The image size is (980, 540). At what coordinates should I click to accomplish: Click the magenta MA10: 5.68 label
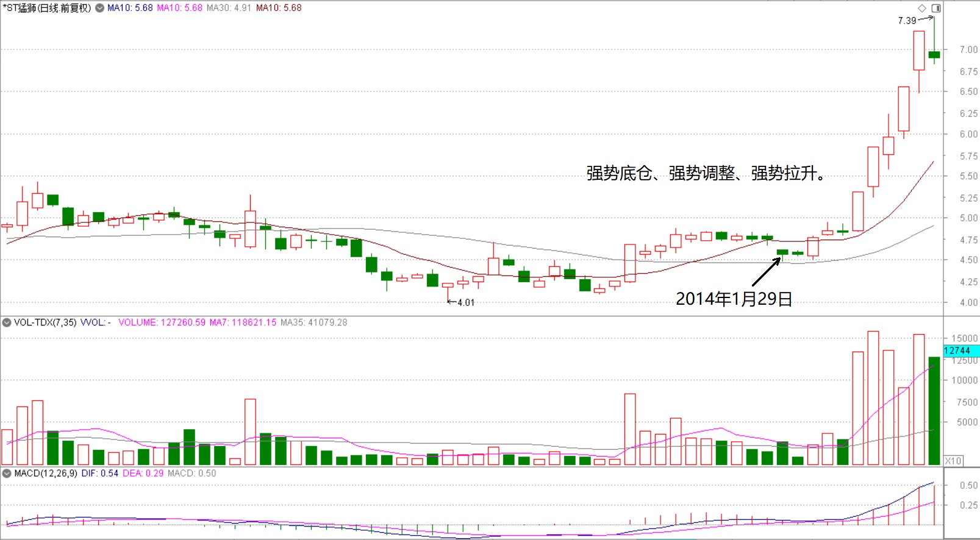(x=179, y=8)
